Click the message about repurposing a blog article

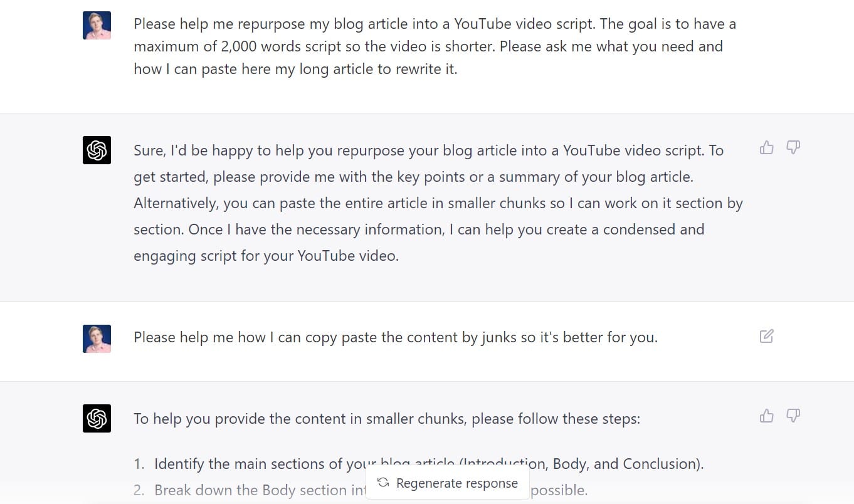pos(435,47)
